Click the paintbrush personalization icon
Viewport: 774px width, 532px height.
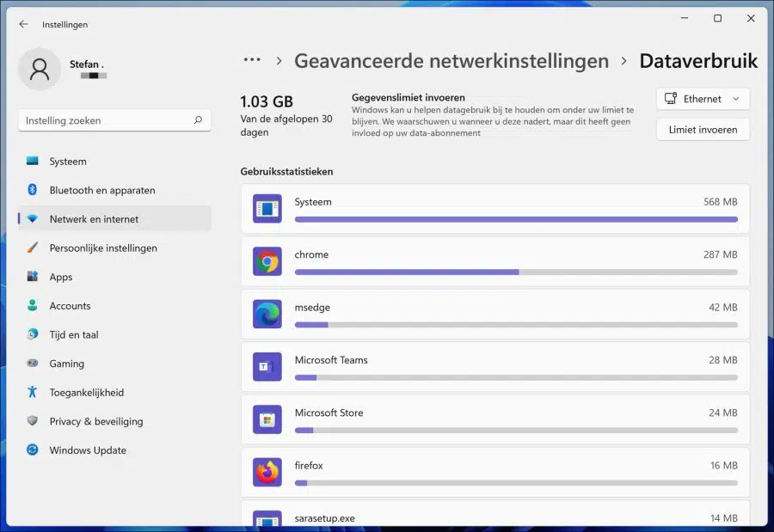[33, 248]
